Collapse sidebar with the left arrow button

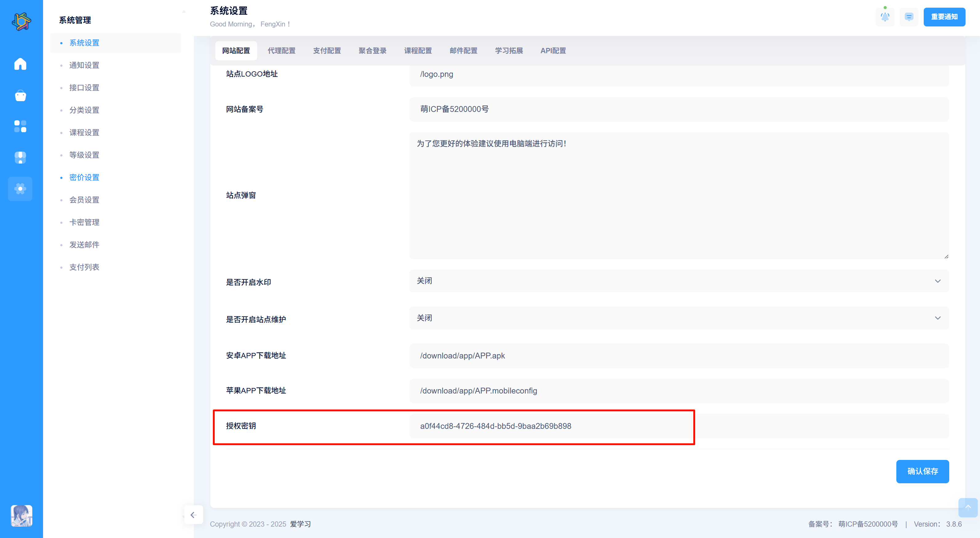click(x=193, y=514)
